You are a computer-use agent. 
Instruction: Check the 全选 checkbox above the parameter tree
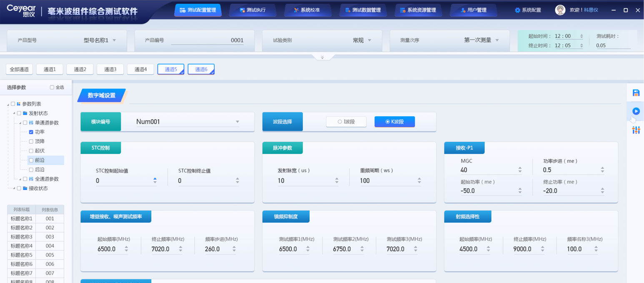52,87
